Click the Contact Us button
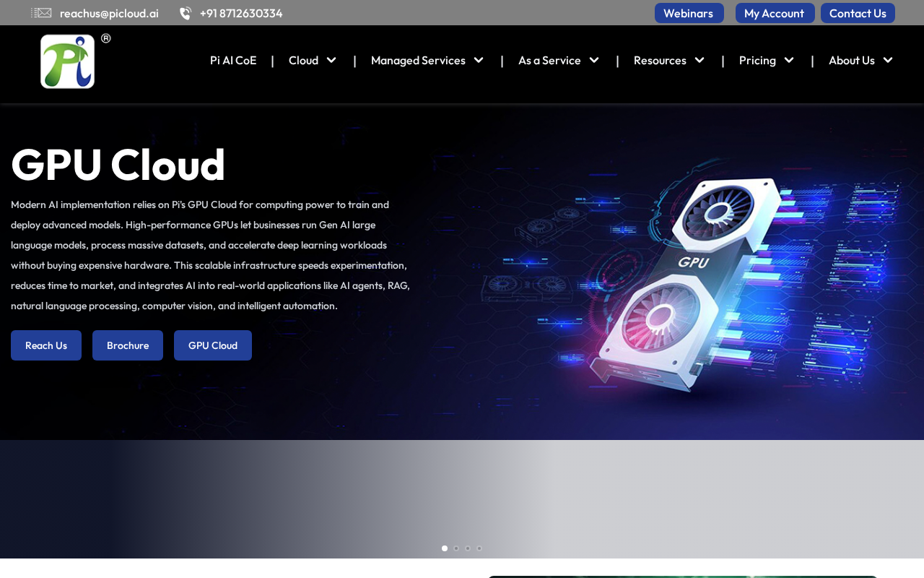The height and width of the screenshot is (578, 924). 858,13
